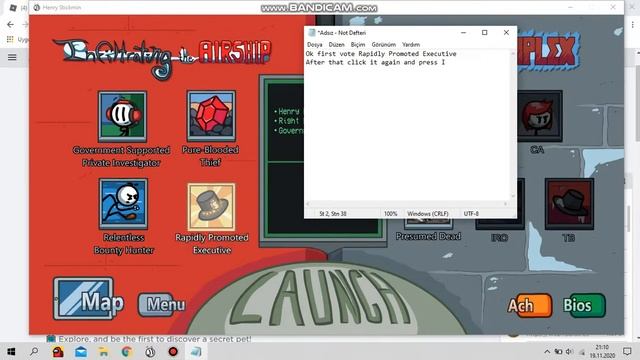Open File Explorer from taskbar
Image resolution: width=640 pixels, height=360 pixels.
point(104,351)
